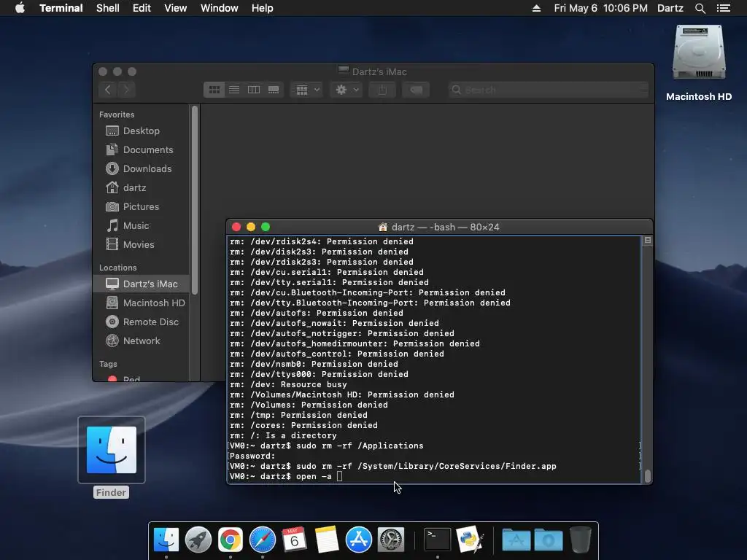Open group-by dropdown in Finder toolbar
The width and height of the screenshot is (747, 560).
pyautogui.click(x=307, y=90)
